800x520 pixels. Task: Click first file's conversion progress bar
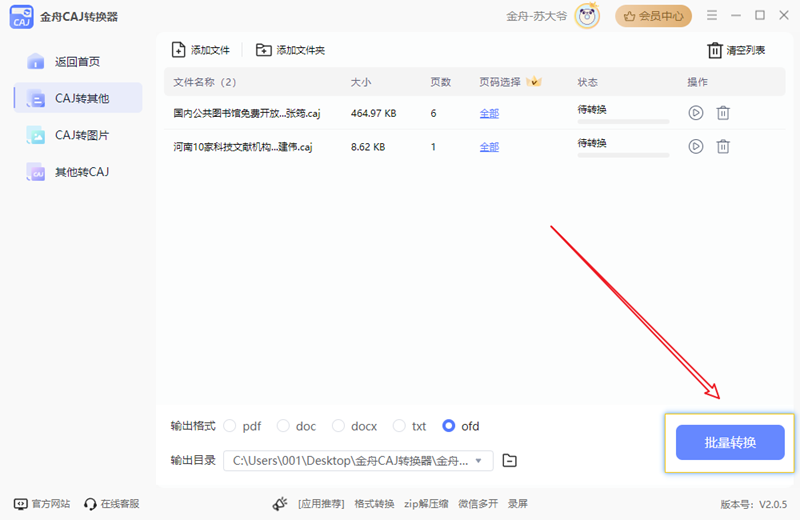[623, 122]
